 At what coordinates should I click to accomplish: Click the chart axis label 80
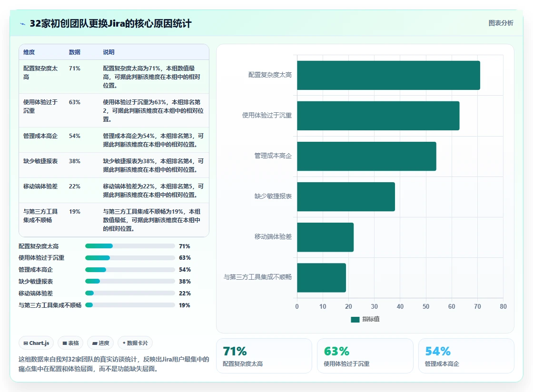coord(503,306)
